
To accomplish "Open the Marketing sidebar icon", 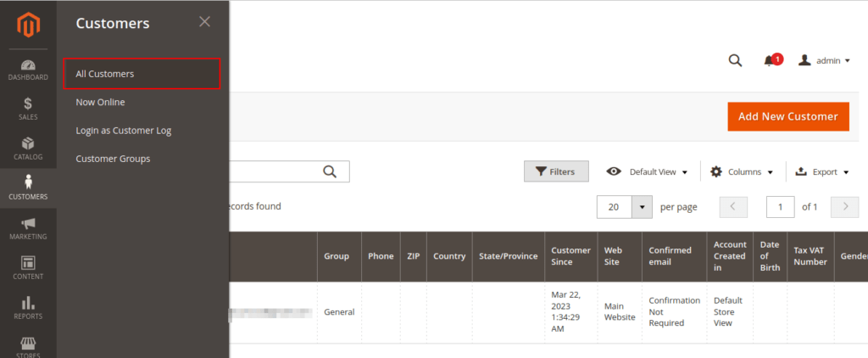I will [x=28, y=228].
